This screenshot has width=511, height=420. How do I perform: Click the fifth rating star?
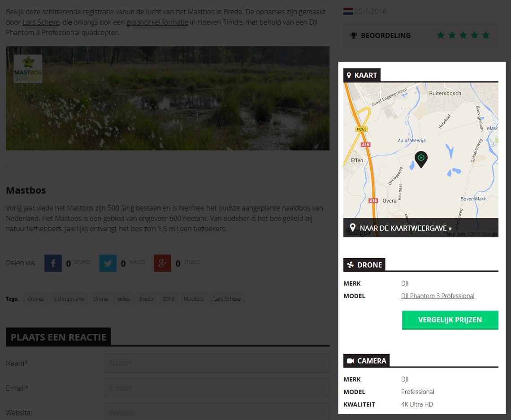(486, 35)
